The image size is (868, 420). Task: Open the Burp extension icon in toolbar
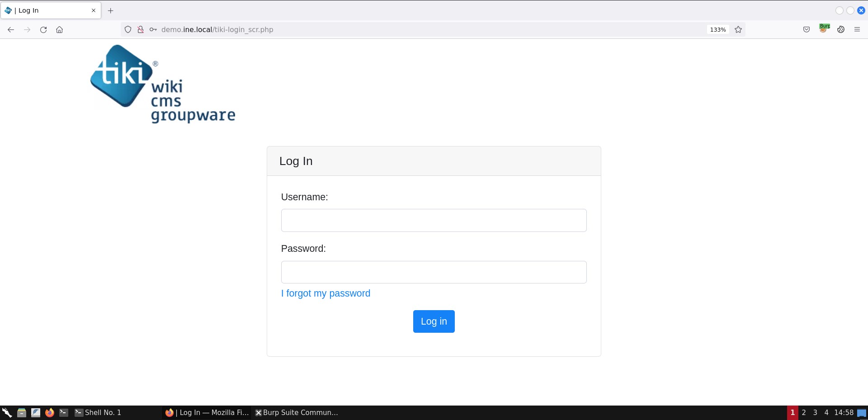point(824,29)
